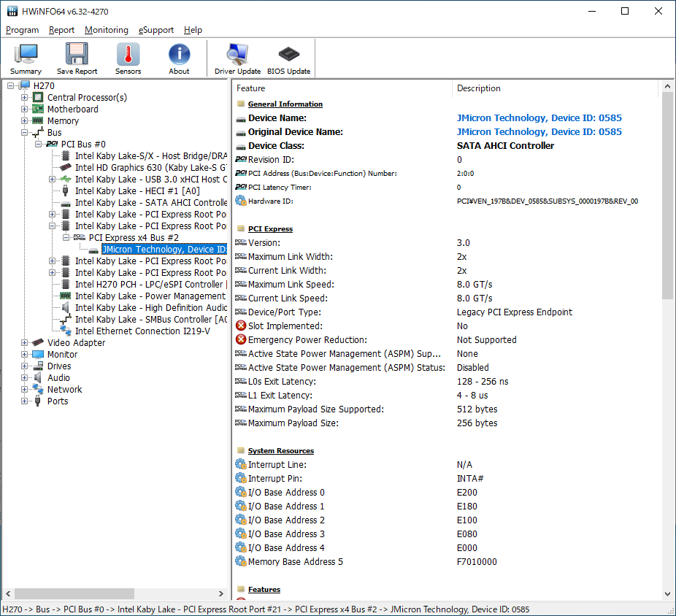Expand the Ports tree node
676x616 pixels.
pos(25,401)
